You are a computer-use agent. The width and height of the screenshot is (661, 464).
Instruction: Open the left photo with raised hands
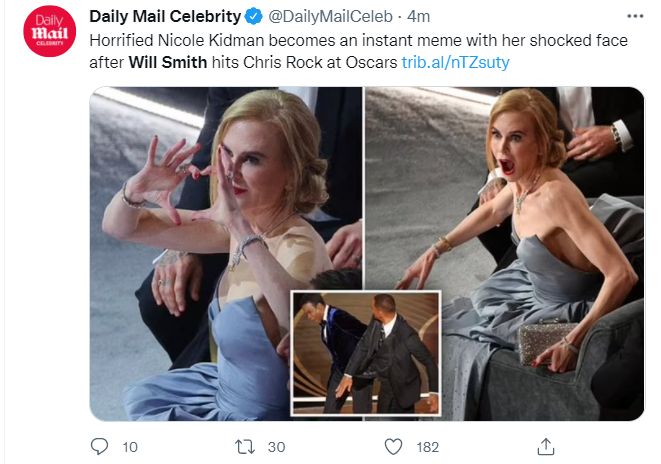[180, 200]
